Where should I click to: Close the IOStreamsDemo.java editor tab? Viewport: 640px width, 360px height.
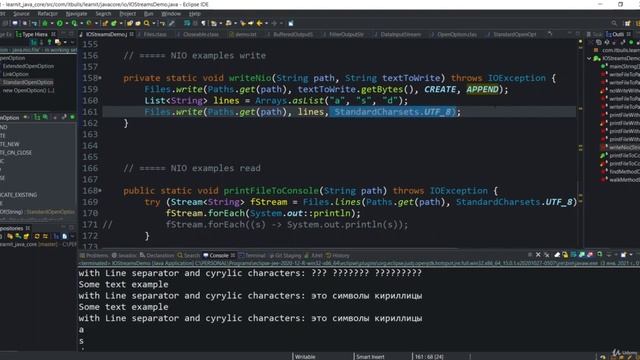coord(132,34)
